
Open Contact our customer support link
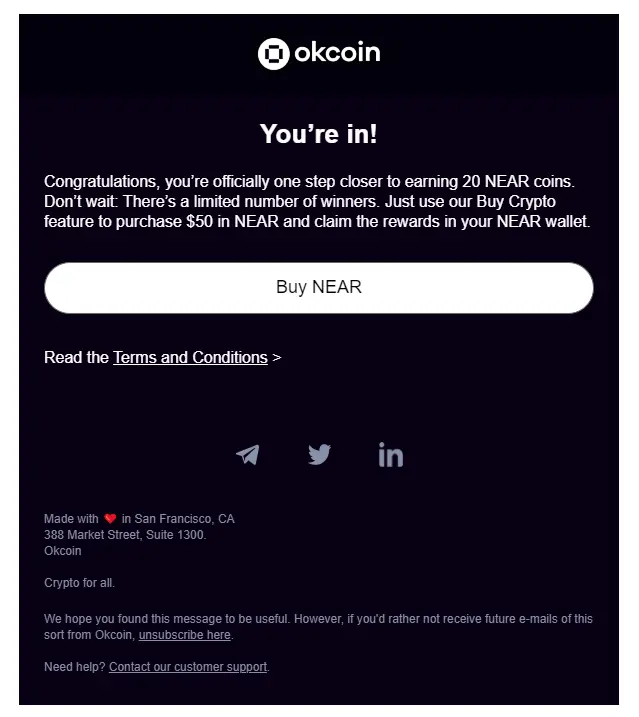click(188, 667)
